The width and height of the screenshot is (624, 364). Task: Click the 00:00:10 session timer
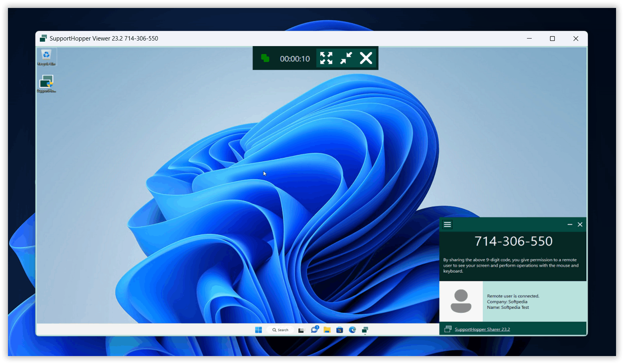(x=295, y=59)
